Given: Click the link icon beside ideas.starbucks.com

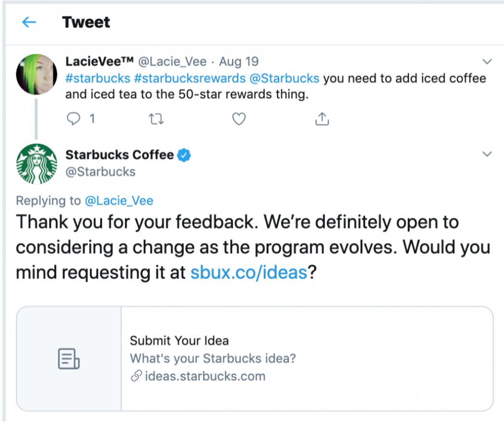Looking at the screenshot, I should pyautogui.click(x=137, y=377).
